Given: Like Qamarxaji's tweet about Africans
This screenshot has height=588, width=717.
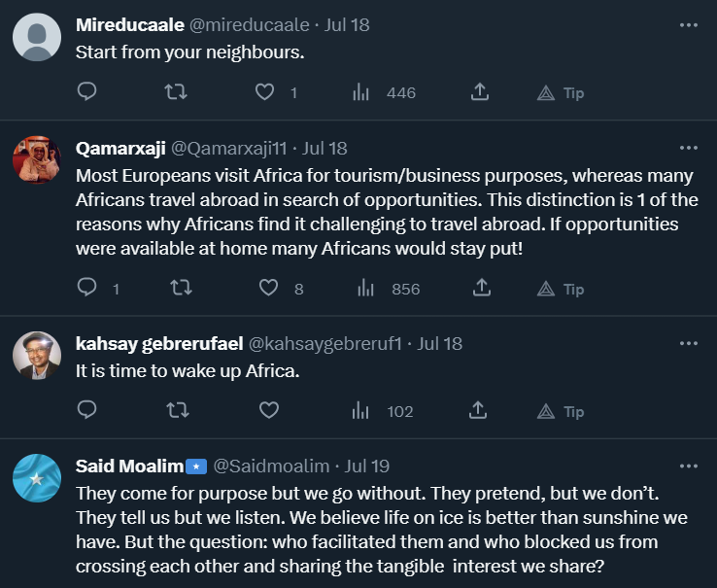Looking at the screenshot, I should pos(269,289).
